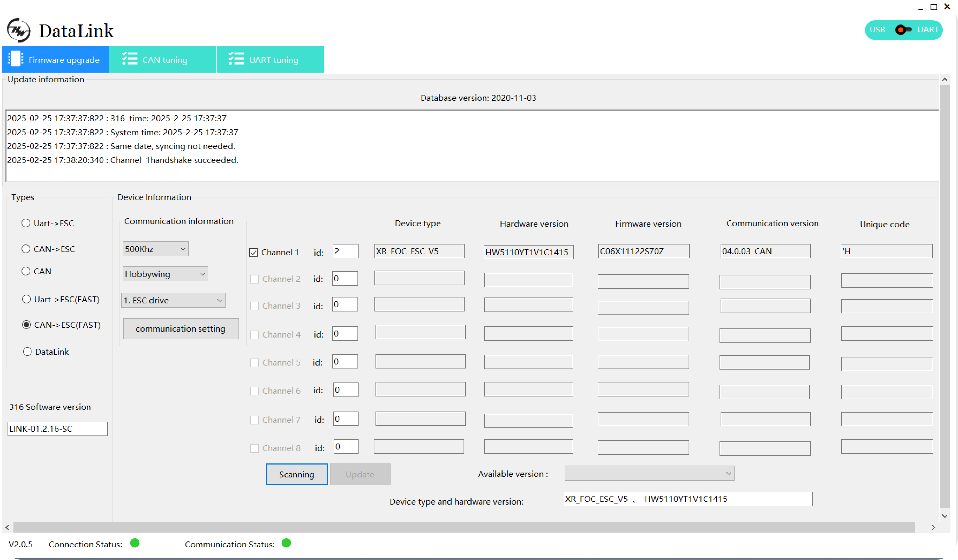The width and height of the screenshot is (958, 560).
Task: Uncheck the Channel 1 checkbox
Action: pos(254,253)
